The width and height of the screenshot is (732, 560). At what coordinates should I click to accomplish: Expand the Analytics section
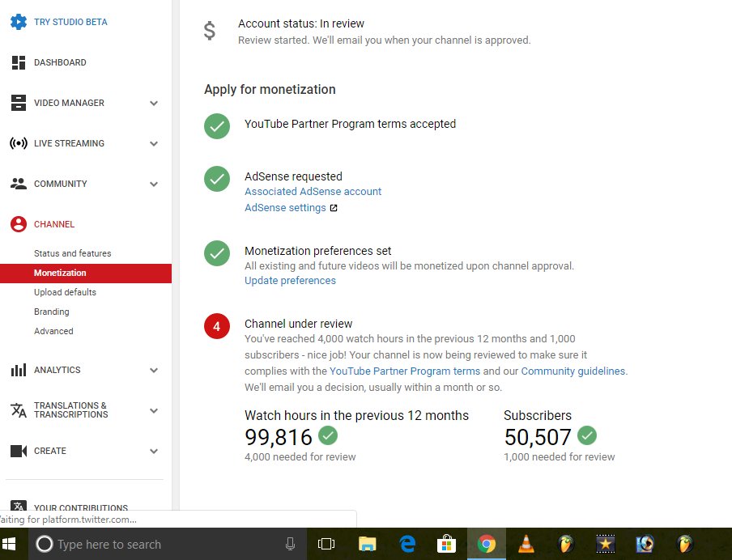tap(154, 371)
